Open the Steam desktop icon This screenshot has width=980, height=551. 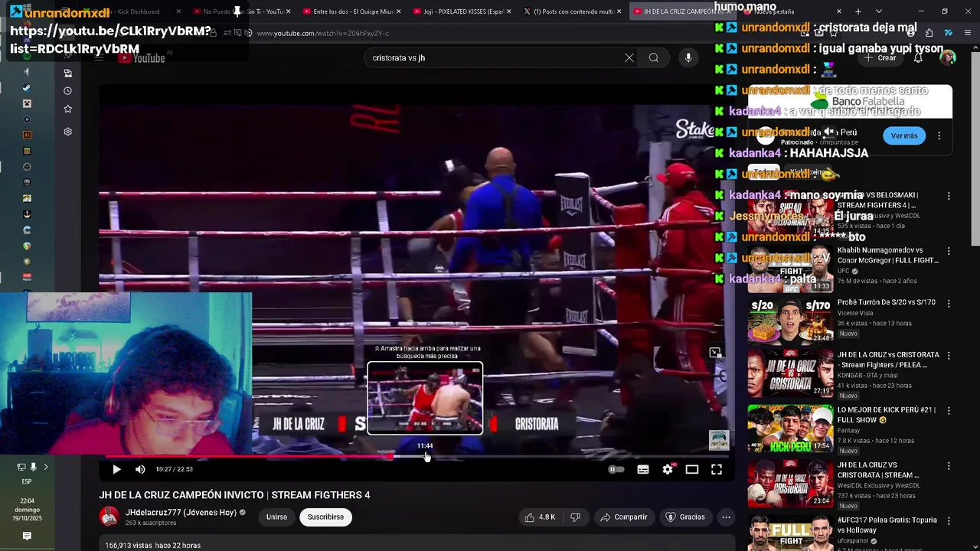click(x=27, y=87)
